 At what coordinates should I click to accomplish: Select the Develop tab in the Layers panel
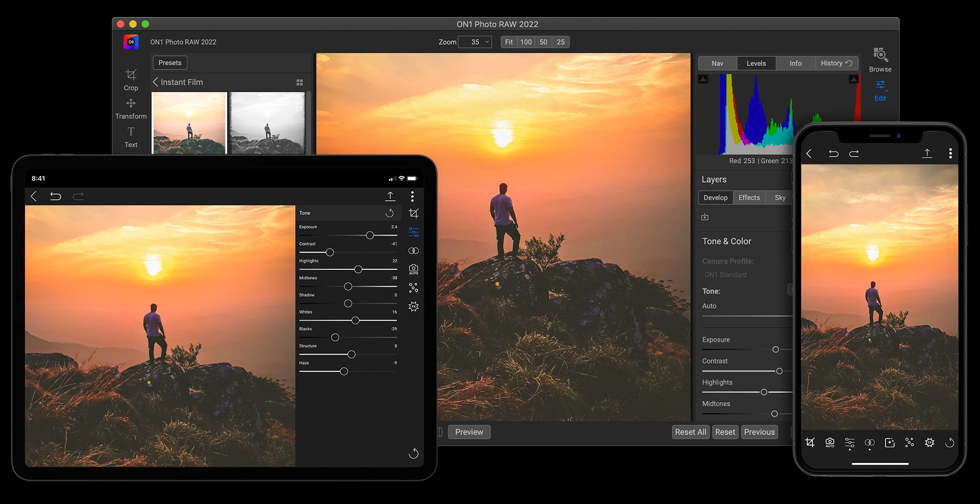coord(715,198)
